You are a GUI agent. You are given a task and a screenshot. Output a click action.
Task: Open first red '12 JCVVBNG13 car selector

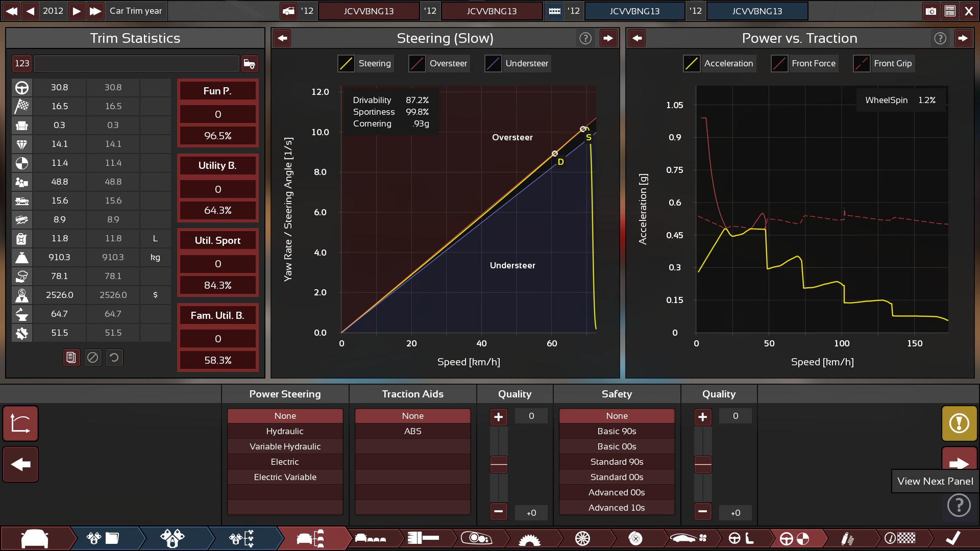pyautogui.click(x=369, y=11)
